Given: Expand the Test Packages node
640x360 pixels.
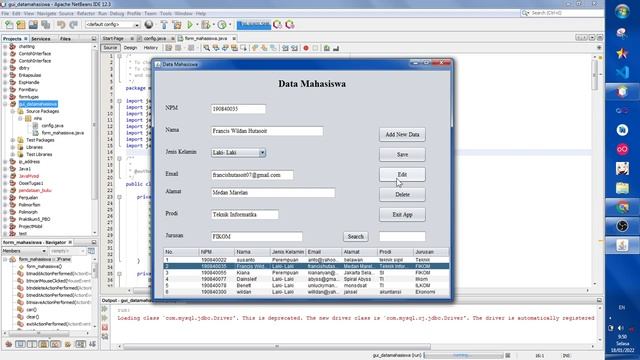Looking at the screenshot, I should (x=13, y=140).
